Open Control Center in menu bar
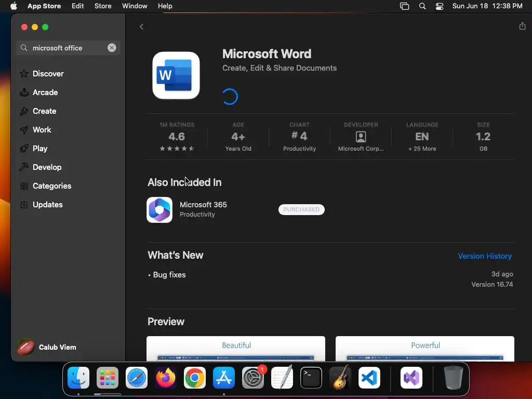This screenshot has width=532, height=399. (x=440, y=6)
